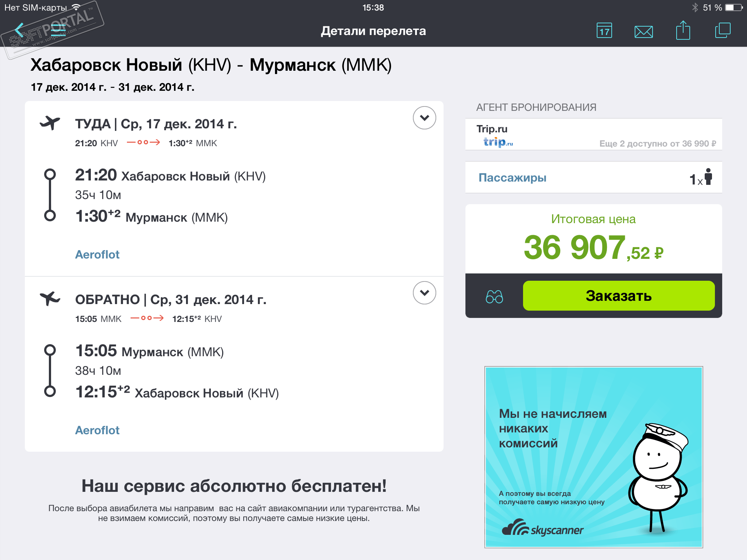Tap the binoculars watch icon
The height and width of the screenshot is (560, 747).
coord(494,296)
